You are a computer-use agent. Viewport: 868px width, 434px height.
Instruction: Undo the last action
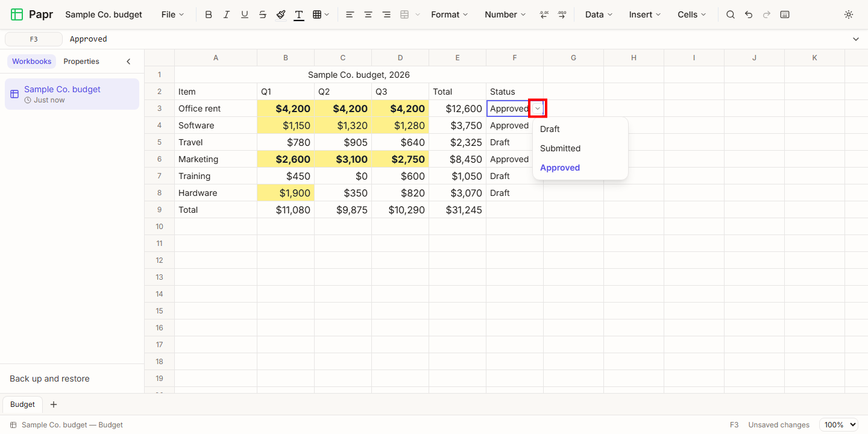749,14
